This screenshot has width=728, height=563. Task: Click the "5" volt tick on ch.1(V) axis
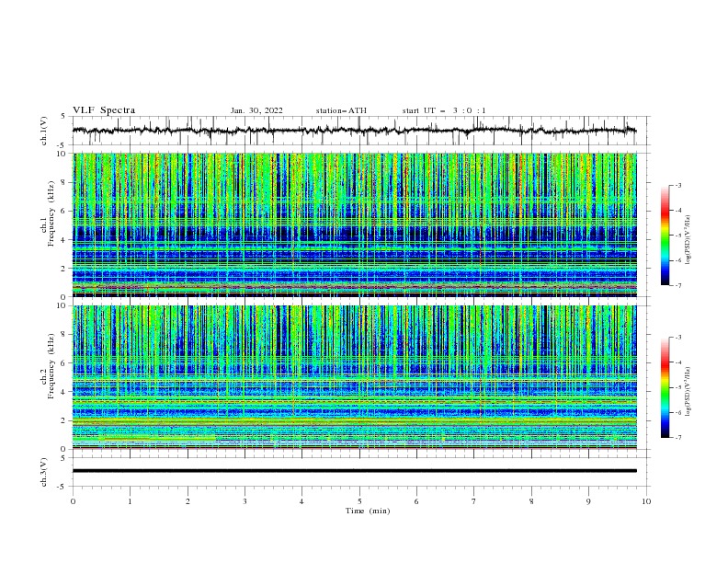pos(63,116)
